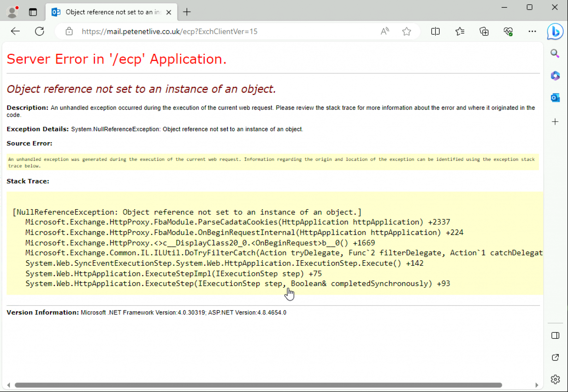Open the Collections panel
568x392 pixels.
484,31
